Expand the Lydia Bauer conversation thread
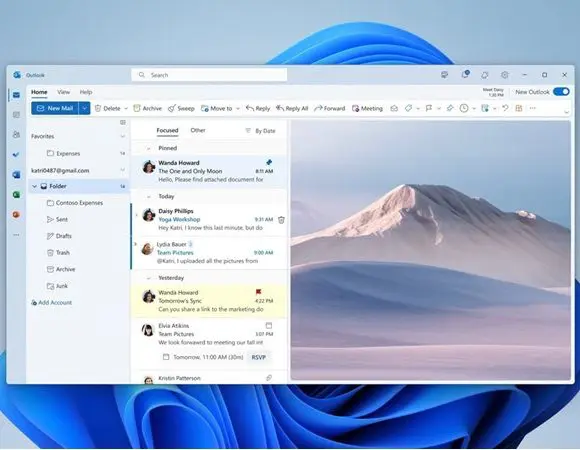This screenshot has height=450, width=580. tap(136, 244)
